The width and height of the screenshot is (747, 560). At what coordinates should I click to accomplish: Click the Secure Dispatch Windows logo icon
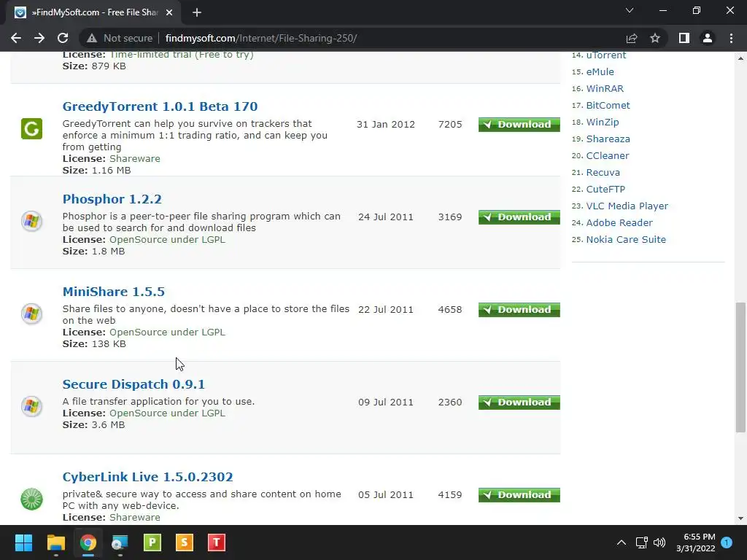coord(31,407)
